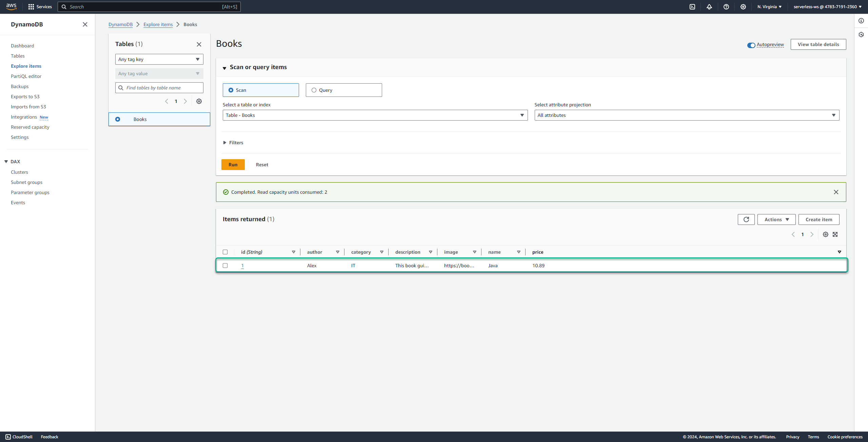Go to next page of items
This screenshot has width=868, height=442.
[x=812, y=234]
